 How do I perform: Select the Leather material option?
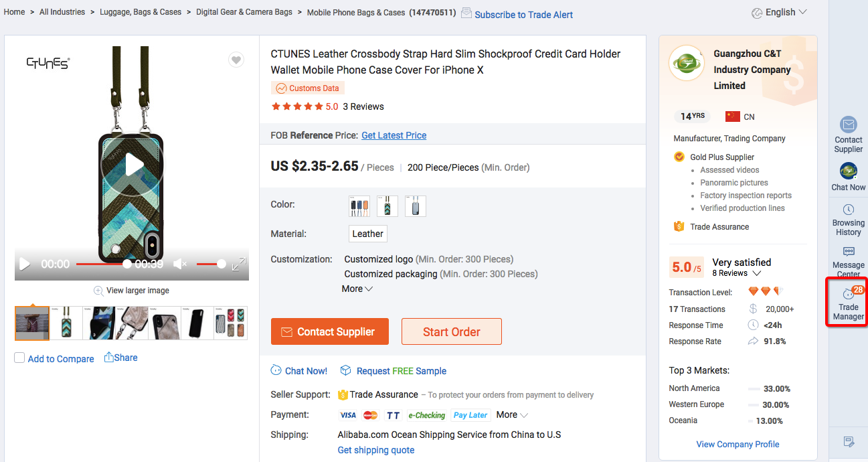pos(367,234)
